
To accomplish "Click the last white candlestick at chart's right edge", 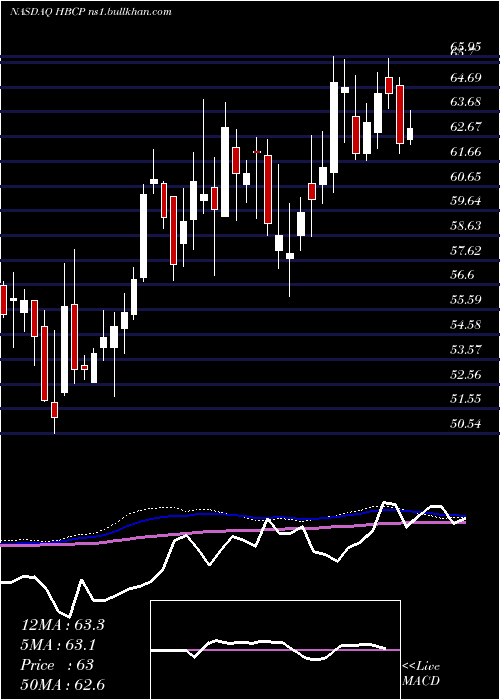I will (410, 134).
